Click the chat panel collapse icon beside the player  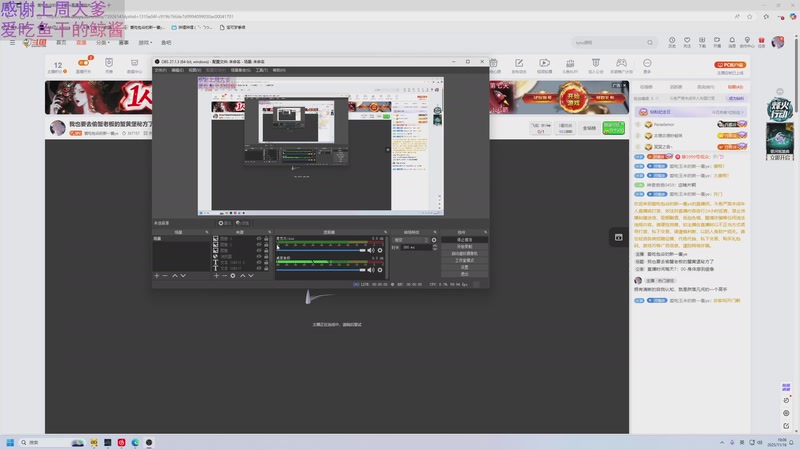click(618, 237)
